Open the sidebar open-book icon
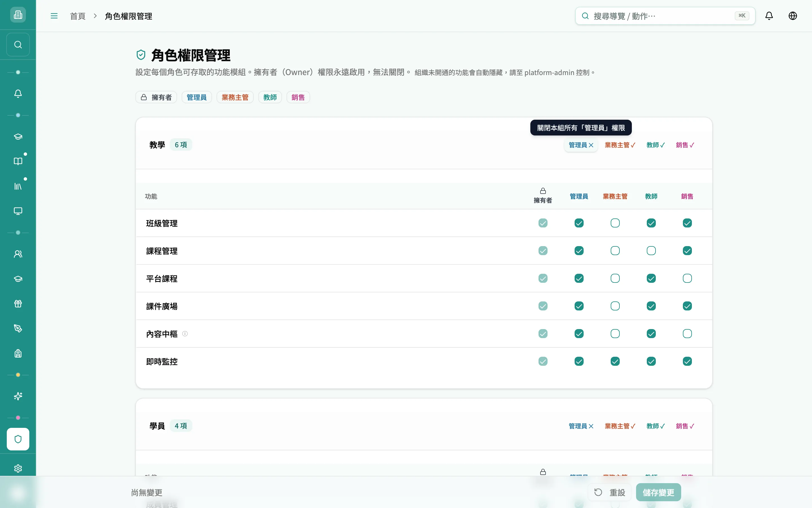The height and width of the screenshot is (508, 812). pos(18,161)
